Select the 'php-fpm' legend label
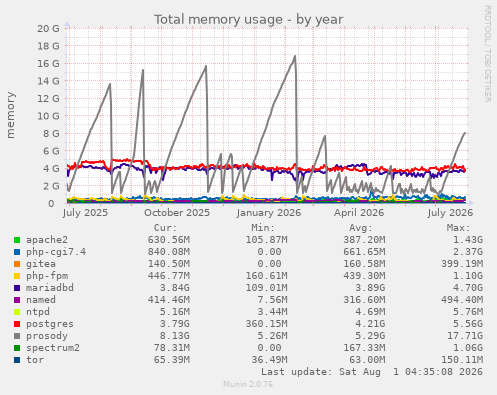This screenshot has height=395, width=497. [x=47, y=276]
